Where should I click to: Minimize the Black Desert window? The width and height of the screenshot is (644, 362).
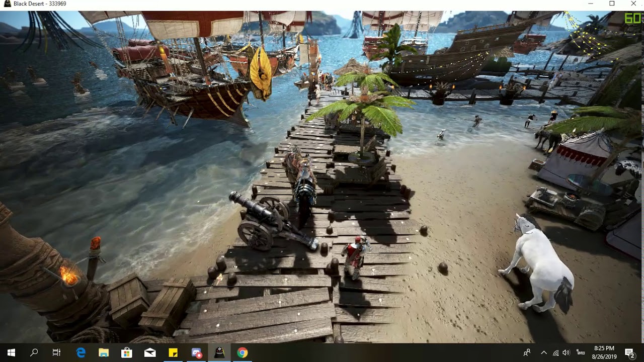point(590,4)
